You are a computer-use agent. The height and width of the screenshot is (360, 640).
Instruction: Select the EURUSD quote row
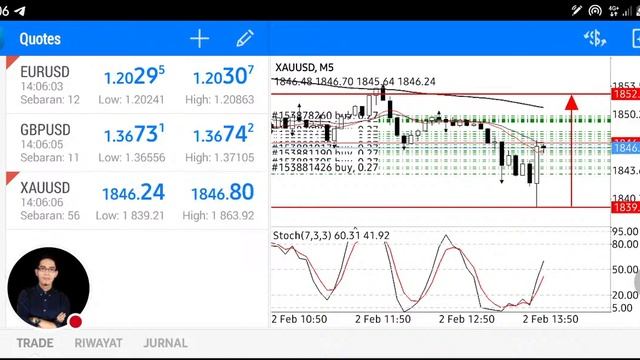137,85
